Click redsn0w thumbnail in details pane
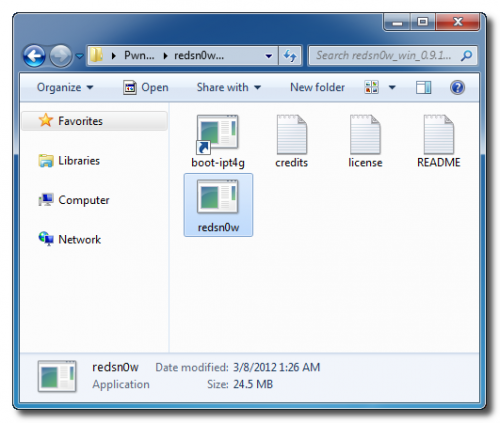The width and height of the screenshot is (500, 423). (x=57, y=376)
